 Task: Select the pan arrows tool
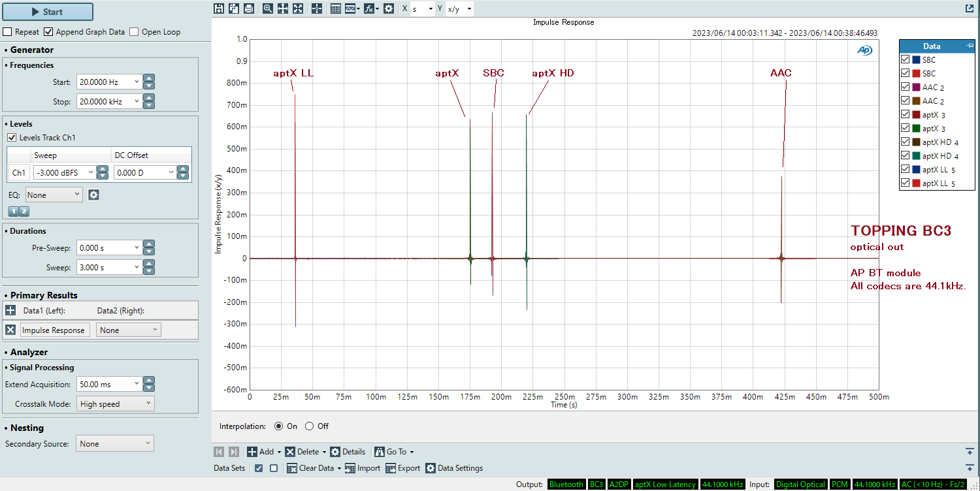pyautogui.click(x=283, y=8)
